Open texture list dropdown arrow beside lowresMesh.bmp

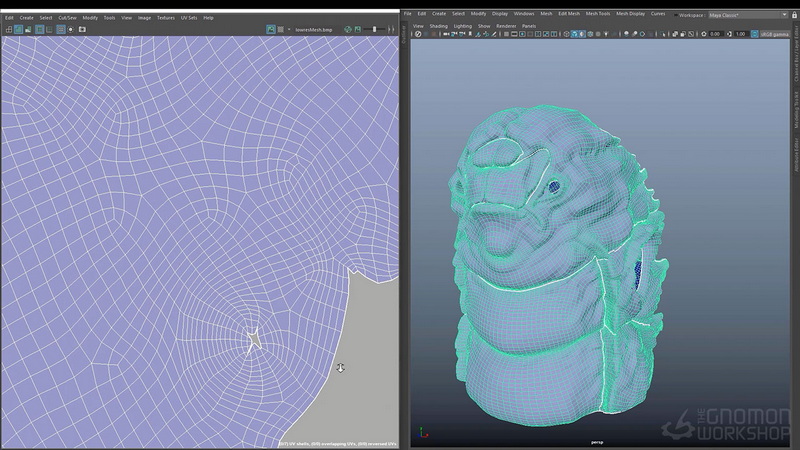click(289, 30)
